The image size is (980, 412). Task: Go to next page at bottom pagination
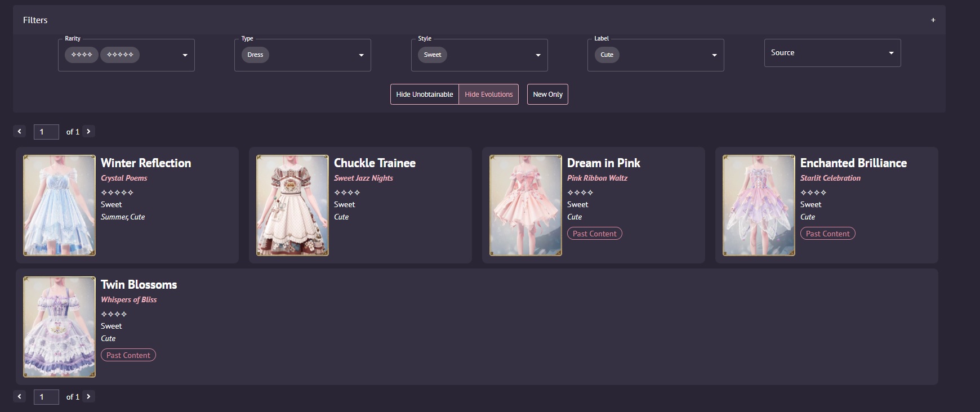tap(88, 396)
